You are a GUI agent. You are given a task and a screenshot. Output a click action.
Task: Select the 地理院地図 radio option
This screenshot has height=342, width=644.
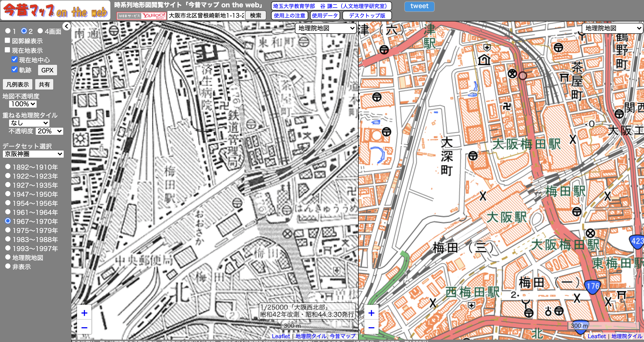coord(8,257)
